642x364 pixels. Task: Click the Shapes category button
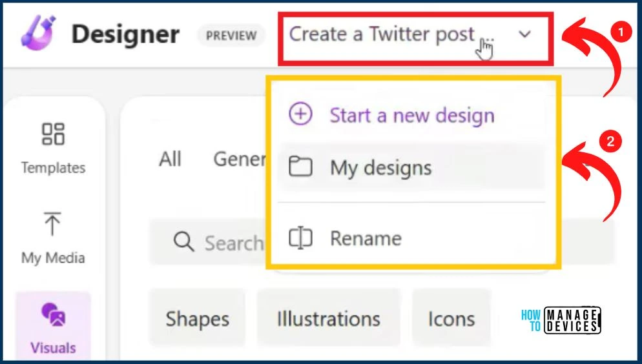pyautogui.click(x=198, y=319)
